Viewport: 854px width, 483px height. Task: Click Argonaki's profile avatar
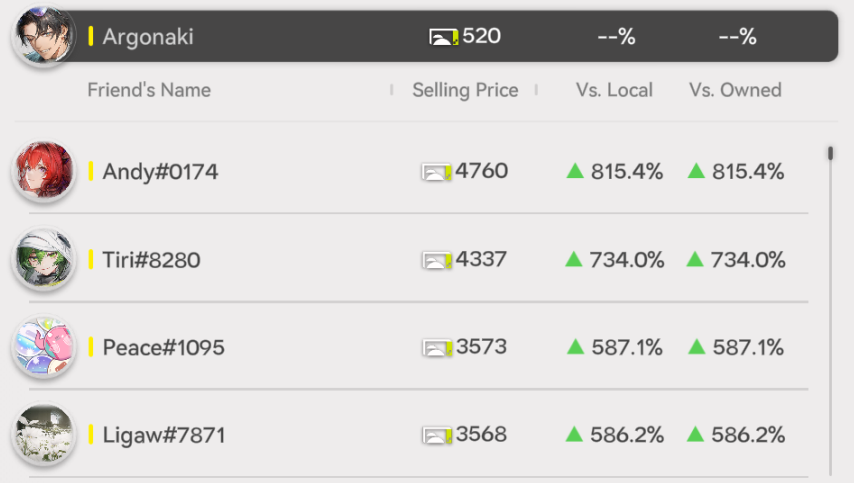point(44,36)
